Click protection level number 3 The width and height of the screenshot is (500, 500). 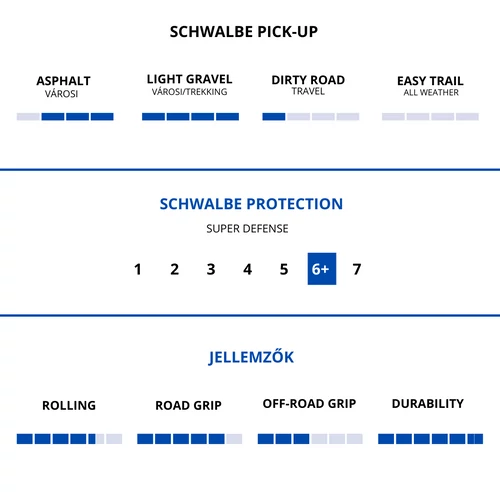[x=211, y=269]
